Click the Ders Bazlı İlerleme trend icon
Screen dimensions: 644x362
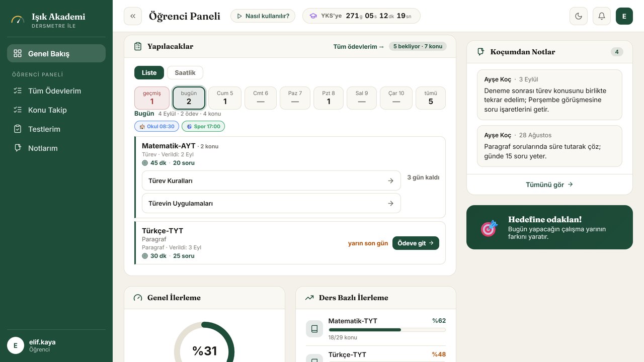pos(309,298)
